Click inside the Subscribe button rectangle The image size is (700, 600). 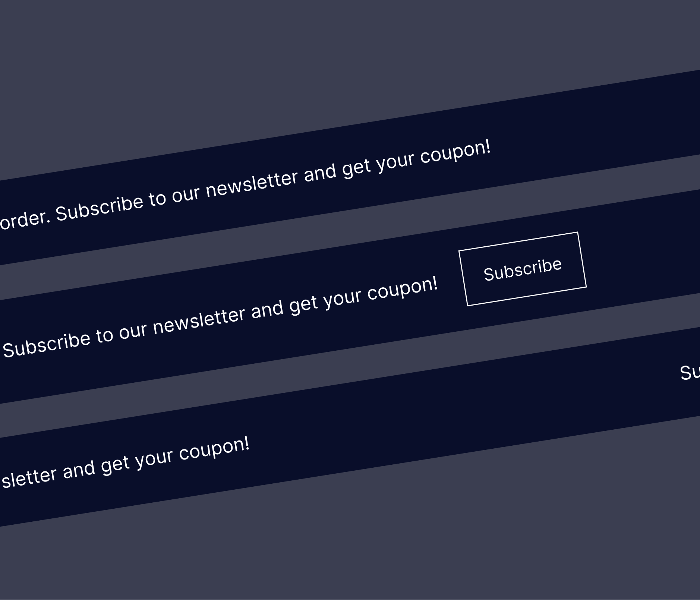[523, 269]
